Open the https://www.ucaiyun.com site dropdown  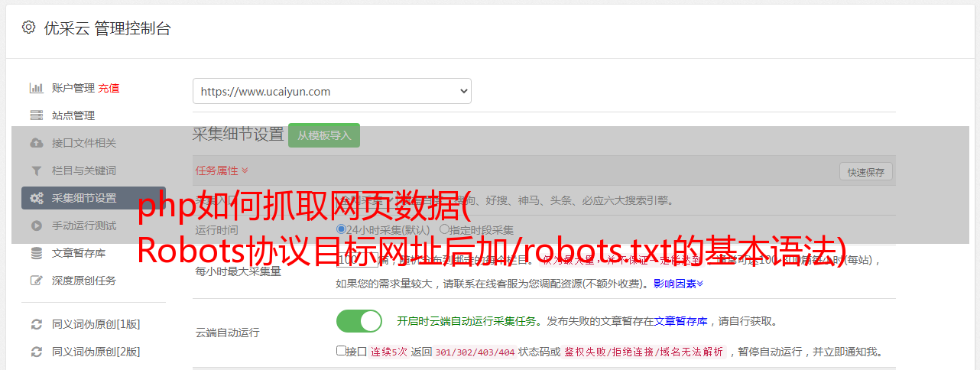coord(332,91)
